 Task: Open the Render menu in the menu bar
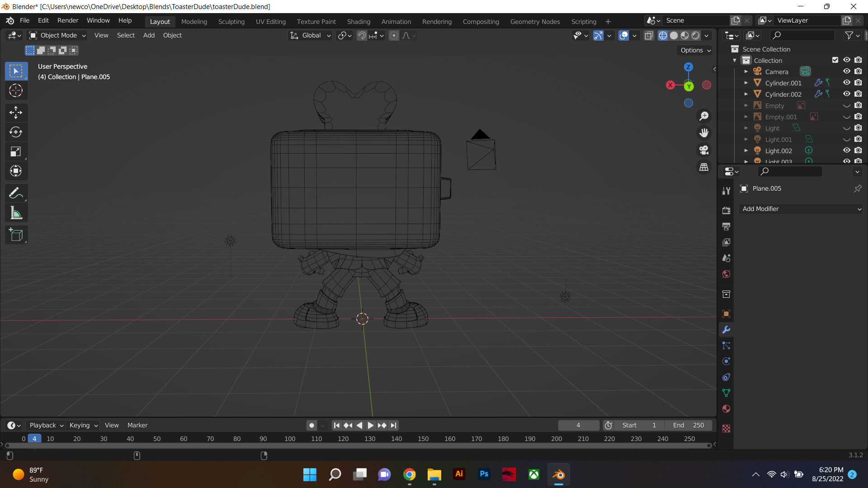(x=67, y=20)
